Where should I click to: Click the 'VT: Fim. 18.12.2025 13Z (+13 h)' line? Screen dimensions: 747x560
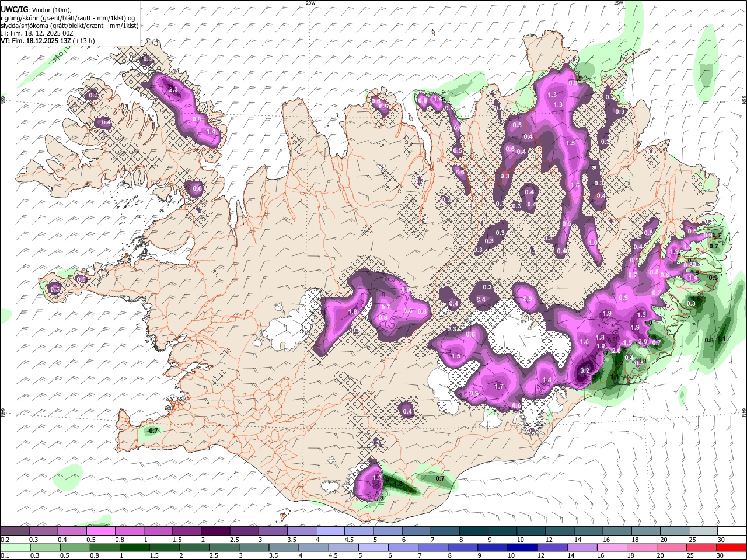coord(48,41)
